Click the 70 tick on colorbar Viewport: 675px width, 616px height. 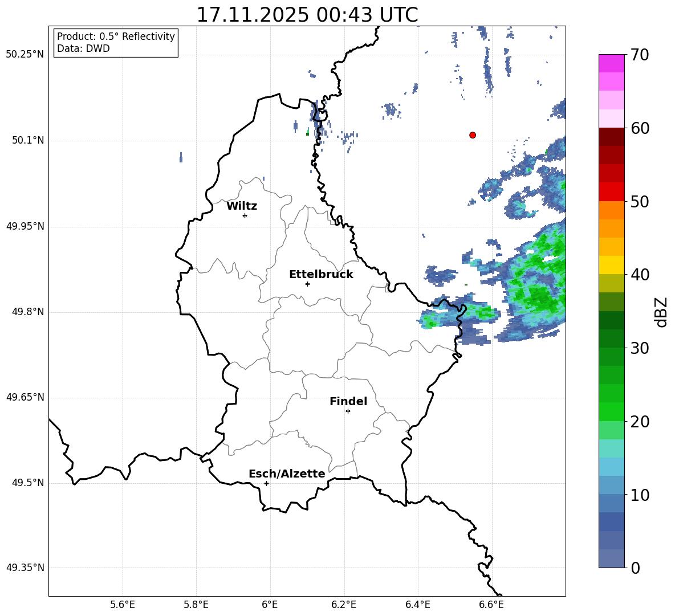(640, 55)
